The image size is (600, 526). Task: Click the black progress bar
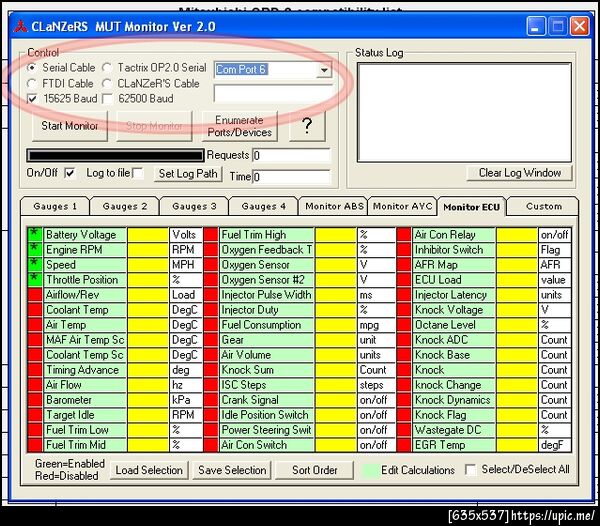click(115, 155)
